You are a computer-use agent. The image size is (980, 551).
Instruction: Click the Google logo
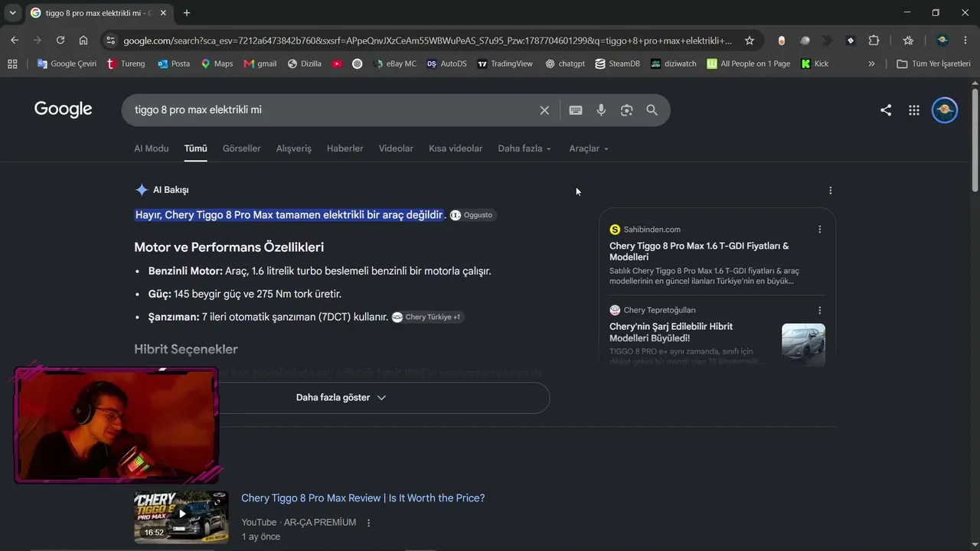point(63,109)
